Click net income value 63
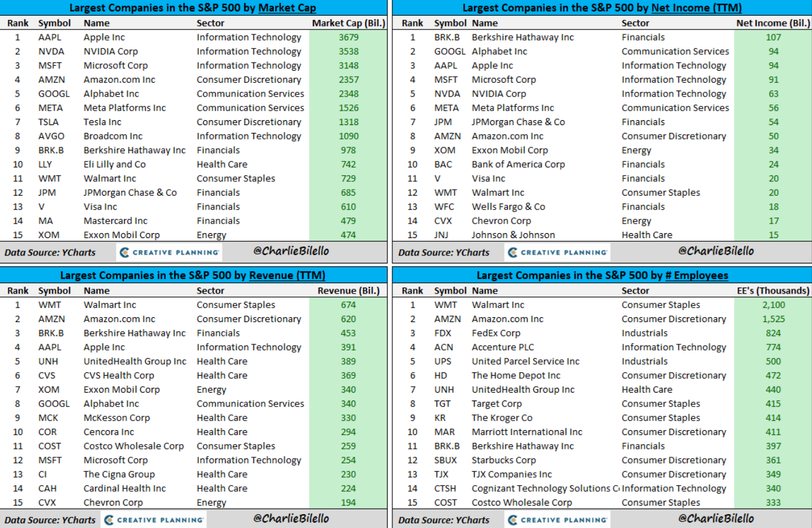The image size is (812, 528). coord(773,94)
